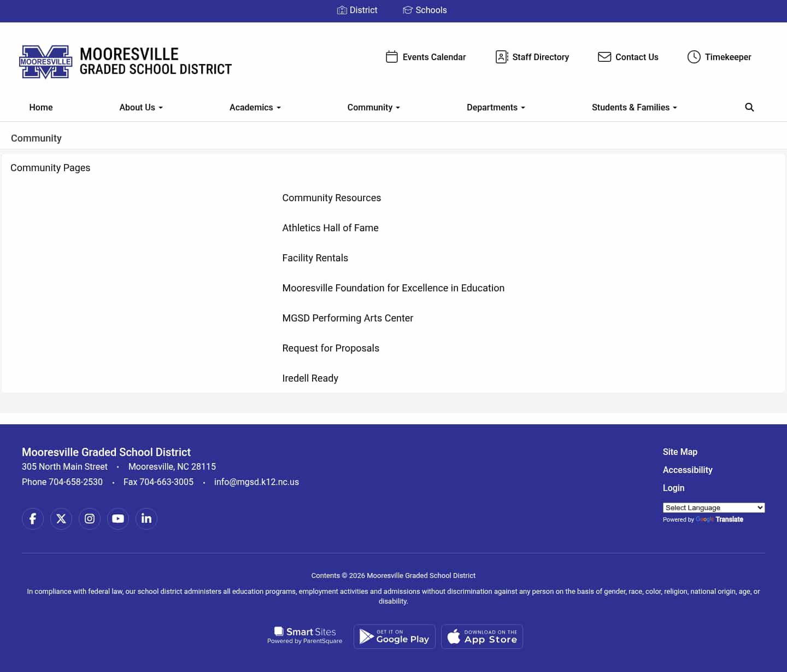Open the Instagram account
Viewport: 787px width, 672px height.
tap(89, 518)
